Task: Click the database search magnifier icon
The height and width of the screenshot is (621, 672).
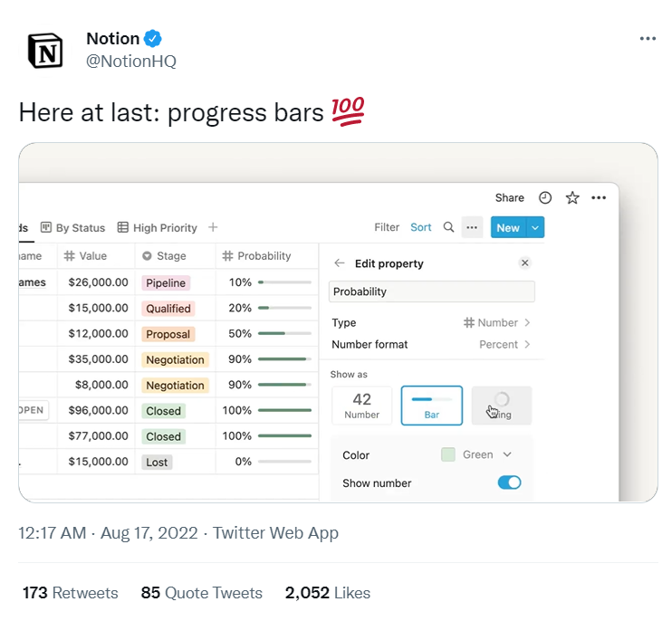Action: pos(448,228)
